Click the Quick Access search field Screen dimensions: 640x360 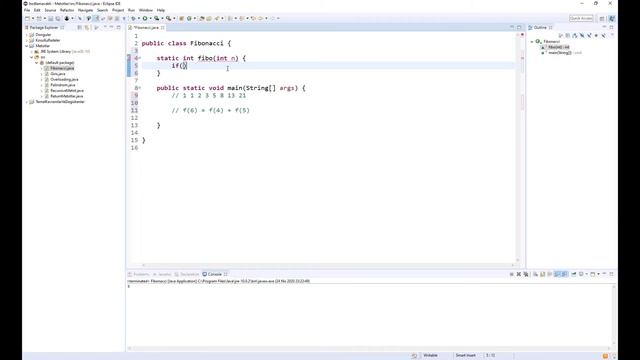tap(581, 18)
